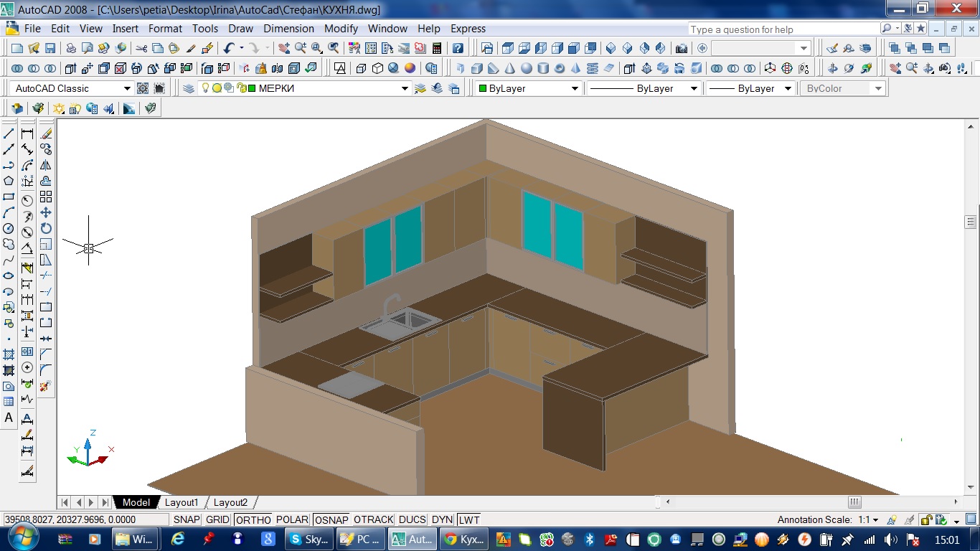Screen dimensions: 980x551
Task: Click the Undo arrow icon
Action: click(x=228, y=48)
